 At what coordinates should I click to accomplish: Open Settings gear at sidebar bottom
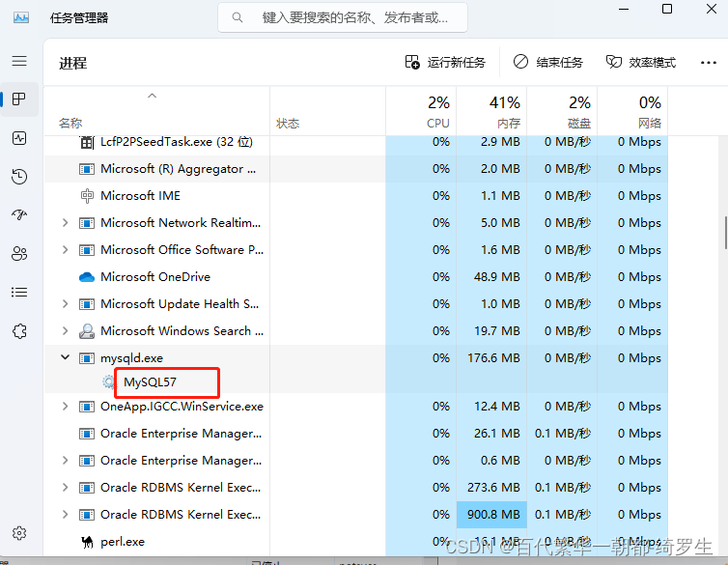(x=19, y=533)
